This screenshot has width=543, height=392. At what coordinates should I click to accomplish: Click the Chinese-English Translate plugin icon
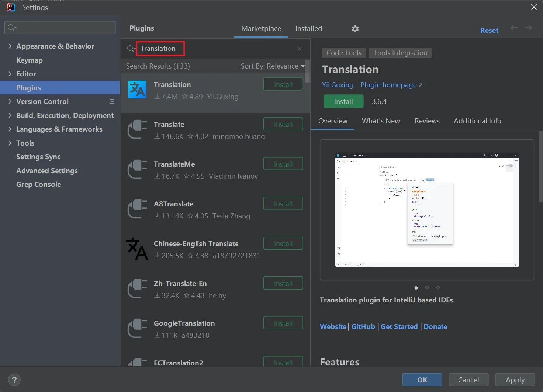coord(137,249)
